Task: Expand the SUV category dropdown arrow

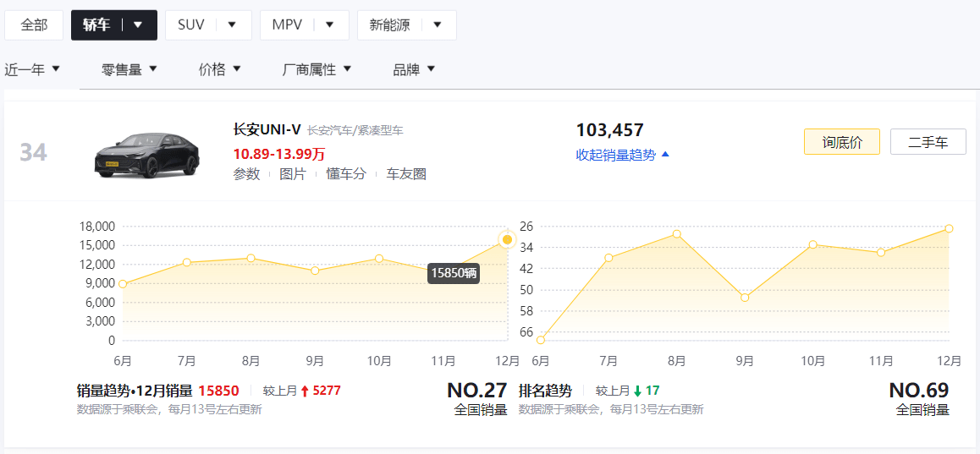Action: pyautogui.click(x=232, y=25)
